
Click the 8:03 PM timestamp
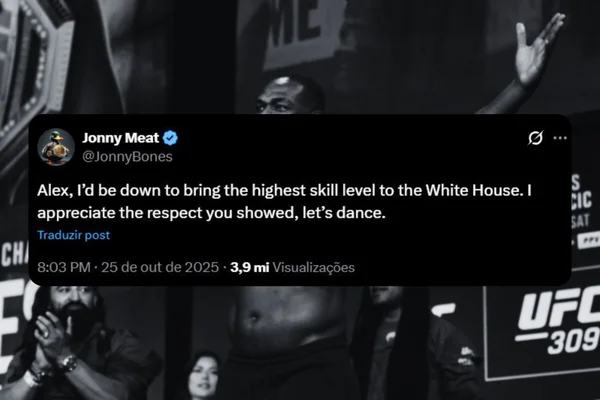[64, 267]
